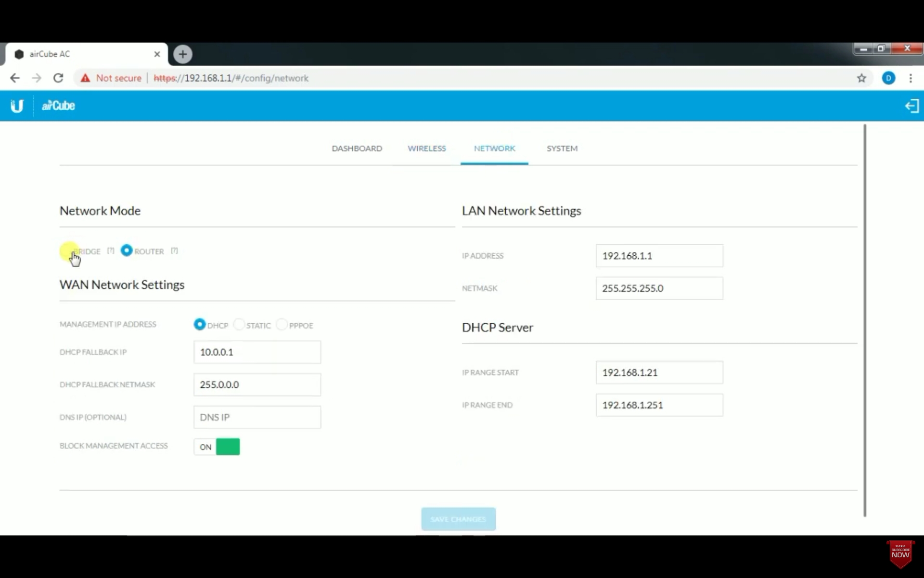Select Static management IP option
924x578 pixels.
pos(239,325)
